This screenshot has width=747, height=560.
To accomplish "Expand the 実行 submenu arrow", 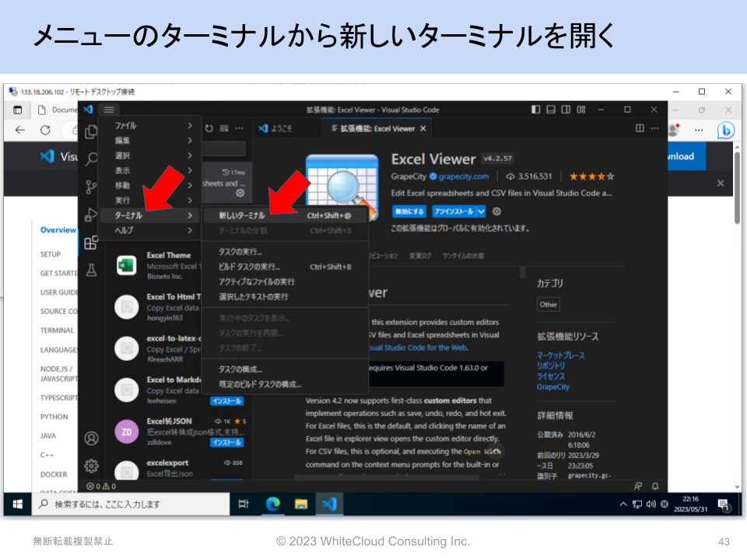I will tap(190, 201).
